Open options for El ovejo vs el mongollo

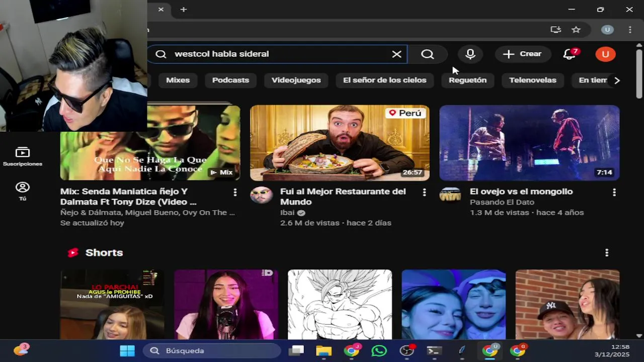tap(614, 193)
